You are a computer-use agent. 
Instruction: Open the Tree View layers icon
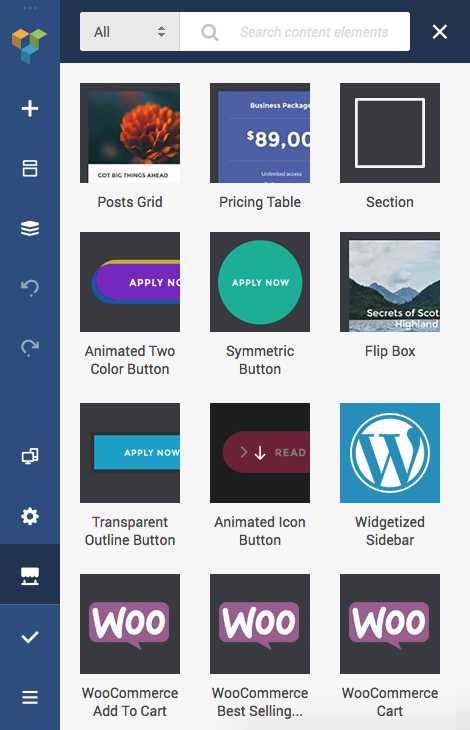point(30,228)
